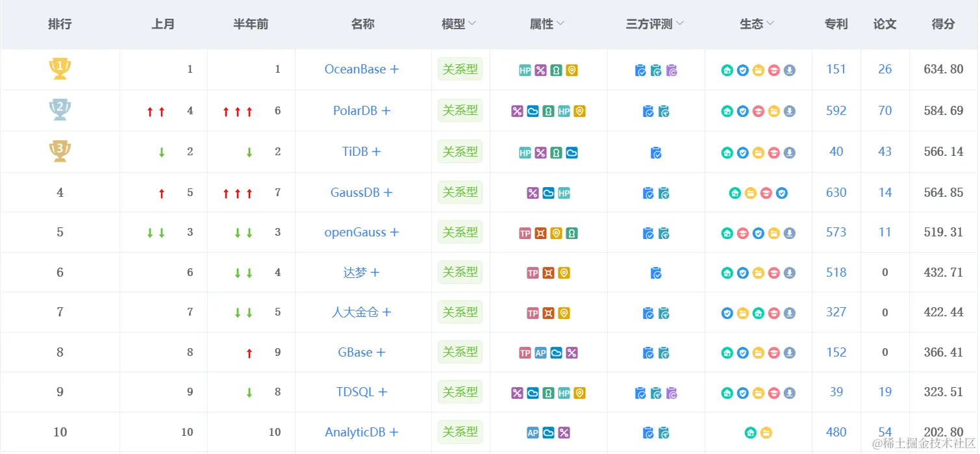980x454 pixels.
Task: Click paper count 70 for PolarDB
Action: [x=885, y=110]
